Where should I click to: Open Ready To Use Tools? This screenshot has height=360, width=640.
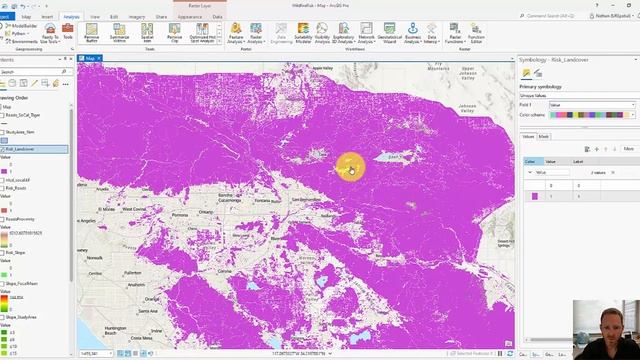[x=50, y=33]
